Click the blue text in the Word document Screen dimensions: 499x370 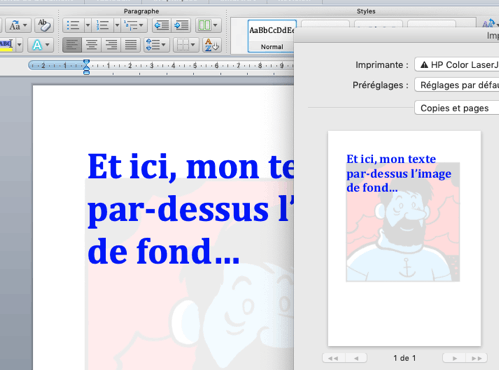tap(191, 208)
